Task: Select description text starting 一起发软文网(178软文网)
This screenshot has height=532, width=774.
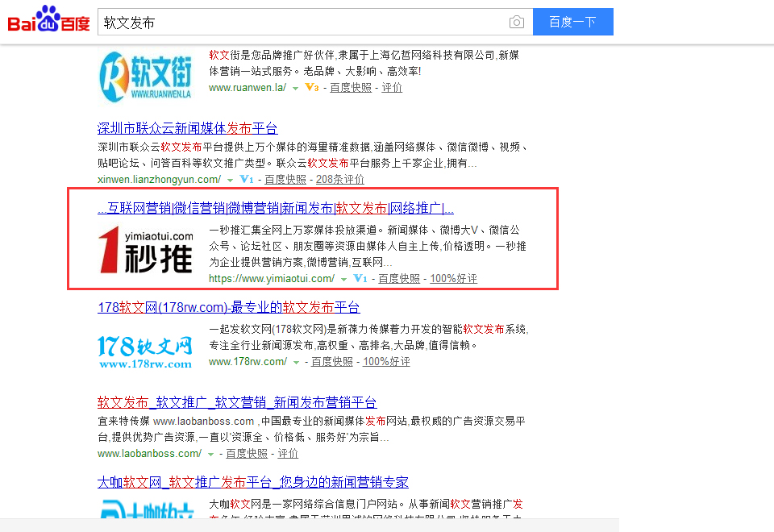Action: point(368,337)
